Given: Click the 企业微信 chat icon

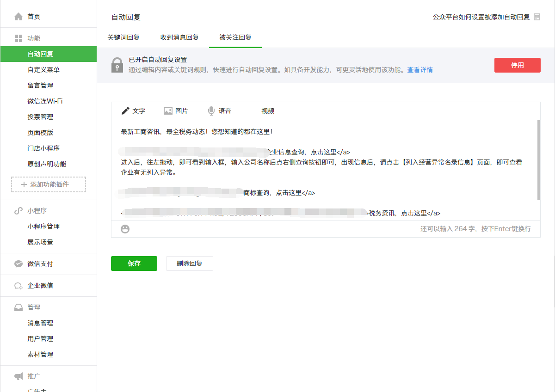Looking at the screenshot, I should point(18,286).
